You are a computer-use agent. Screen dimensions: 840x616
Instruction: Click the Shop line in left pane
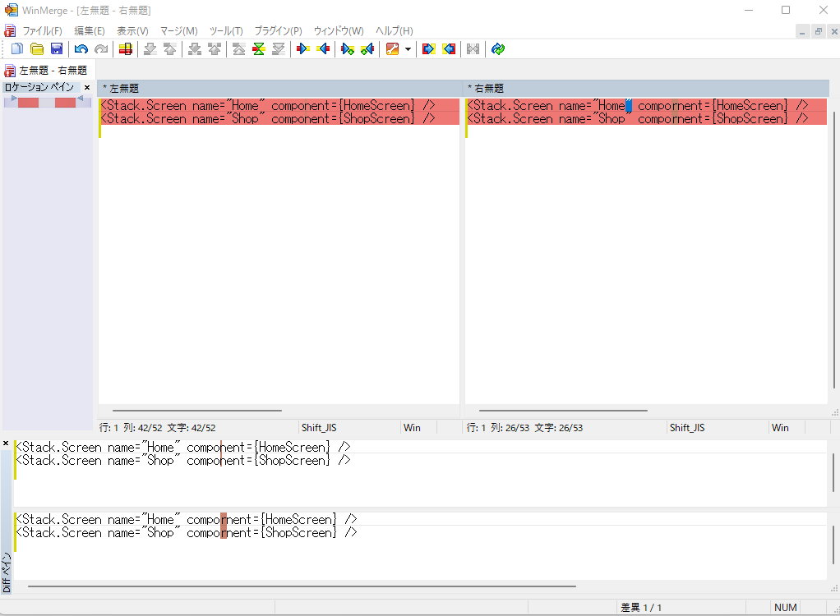pos(279,118)
